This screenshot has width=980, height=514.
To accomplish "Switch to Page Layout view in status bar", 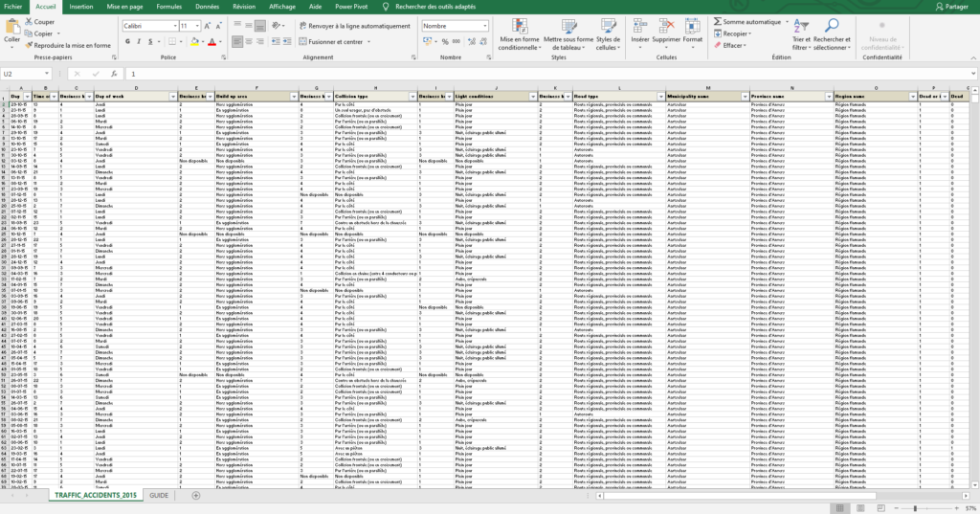I will click(860, 507).
